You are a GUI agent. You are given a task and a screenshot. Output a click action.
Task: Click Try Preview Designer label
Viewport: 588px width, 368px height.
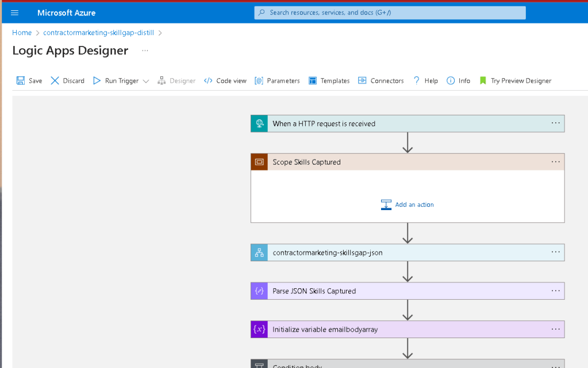point(521,80)
